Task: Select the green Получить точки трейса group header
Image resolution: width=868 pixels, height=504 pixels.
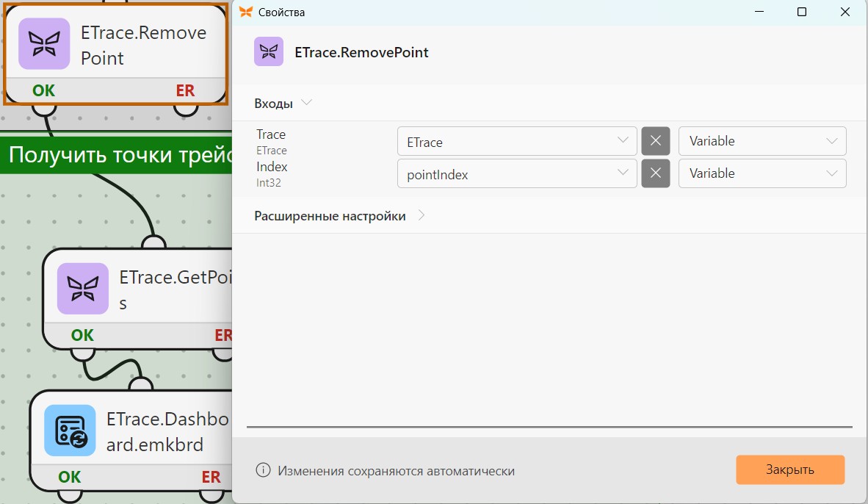Action: (x=116, y=154)
